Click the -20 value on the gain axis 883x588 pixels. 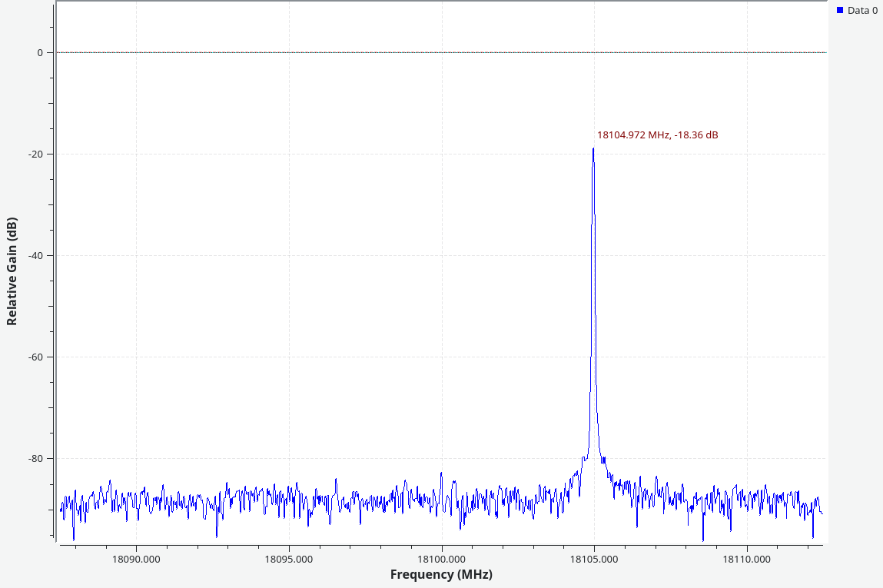click(36, 154)
